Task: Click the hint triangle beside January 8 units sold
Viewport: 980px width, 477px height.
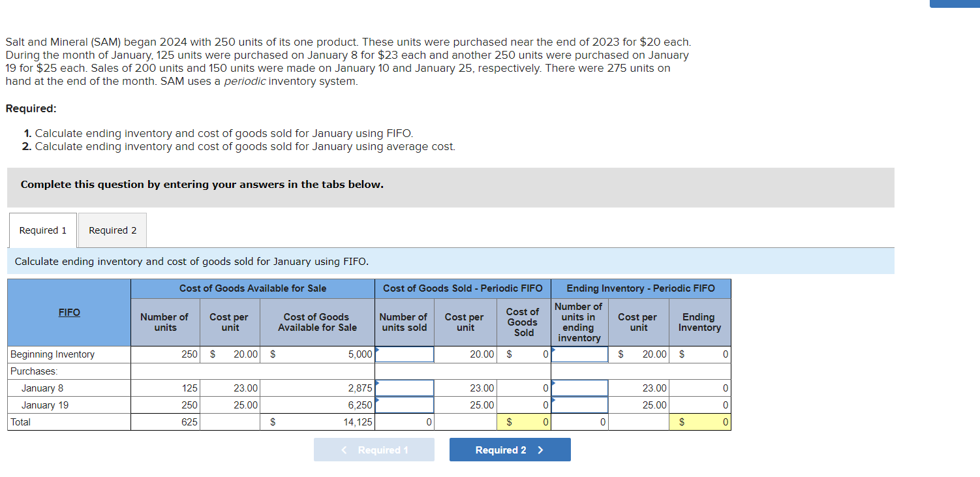Action: (x=377, y=384)
